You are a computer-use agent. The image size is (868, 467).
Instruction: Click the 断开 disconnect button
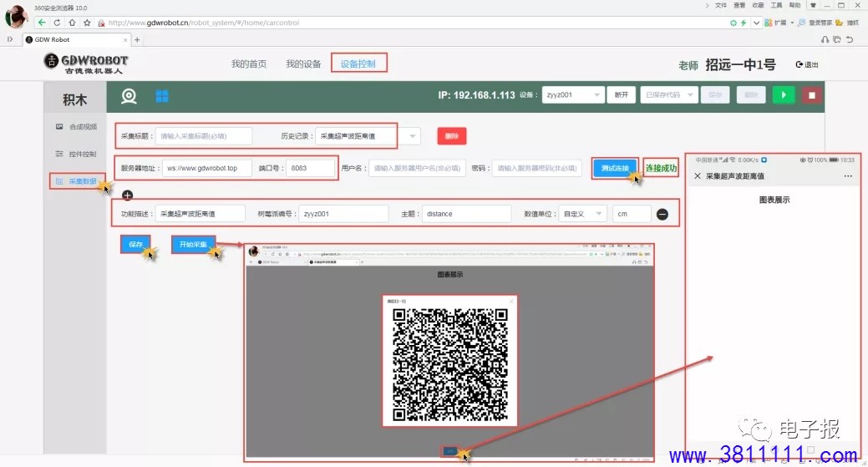tap(621, 95)
